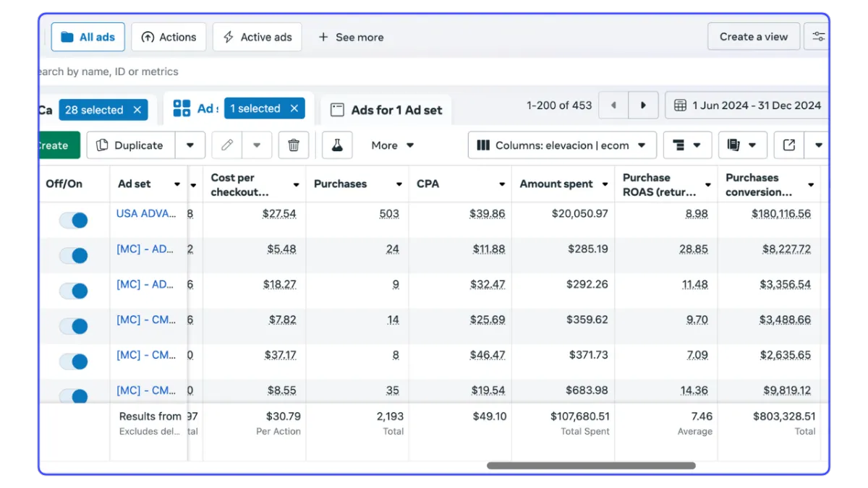
Task: Toggle the ad set with $683.98 spent
Action: pyautogui.click(x=74, y=395)
